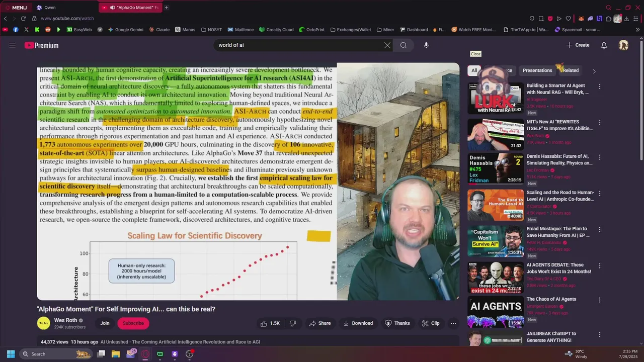The width and height of the screenshot is (644, 362).
Task: Open options for Building a Smarter AI Agent
Action: click(599, 86)
